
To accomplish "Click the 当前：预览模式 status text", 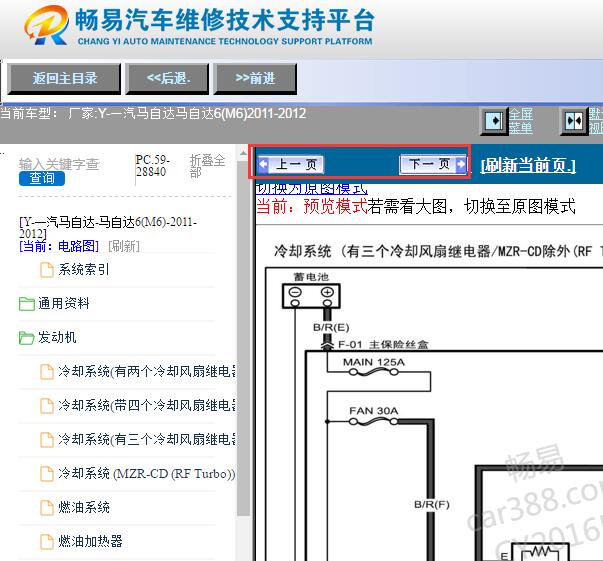I will point(312,206).
